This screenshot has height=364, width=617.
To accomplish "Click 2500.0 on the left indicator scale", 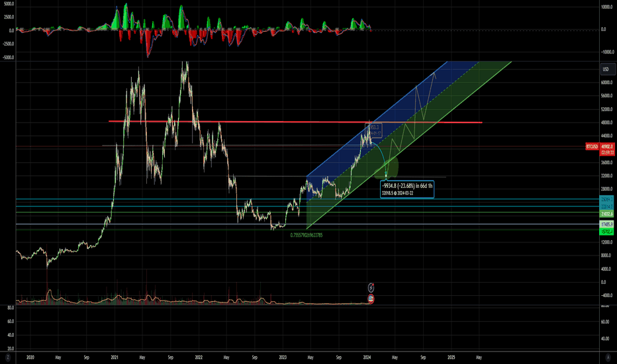I will pos(9,17).
